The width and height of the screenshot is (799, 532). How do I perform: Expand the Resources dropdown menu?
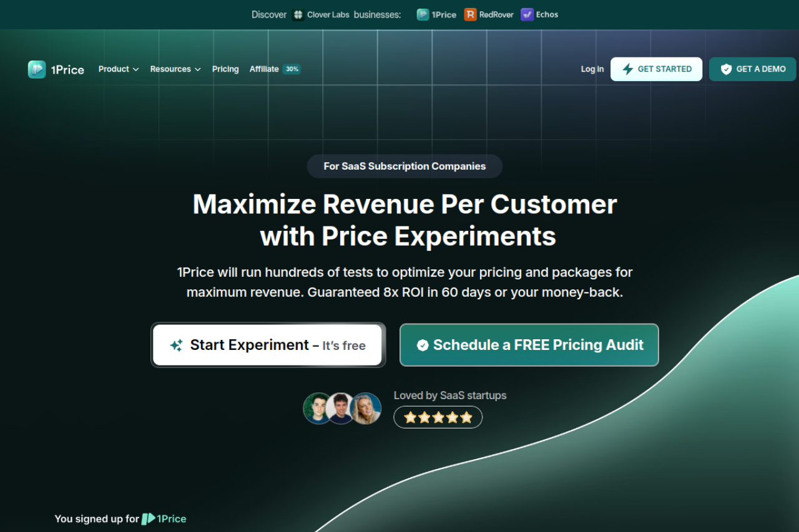[x=175, y=69]
